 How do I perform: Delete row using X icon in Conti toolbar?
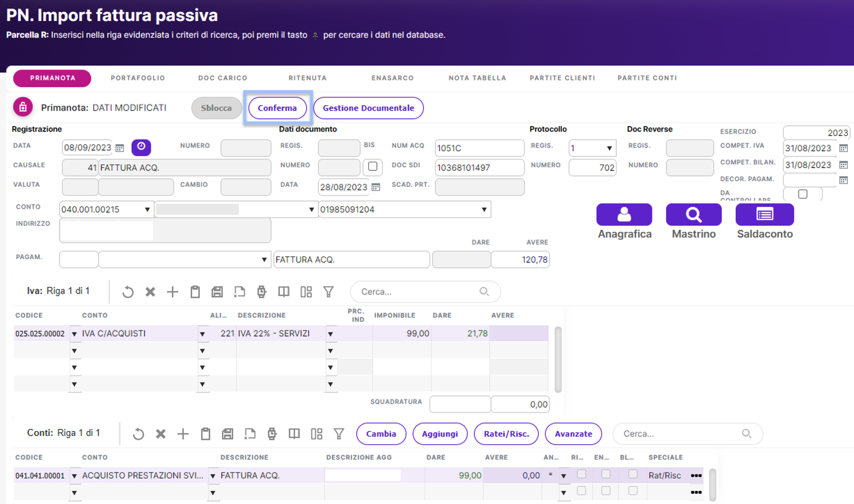161,434
